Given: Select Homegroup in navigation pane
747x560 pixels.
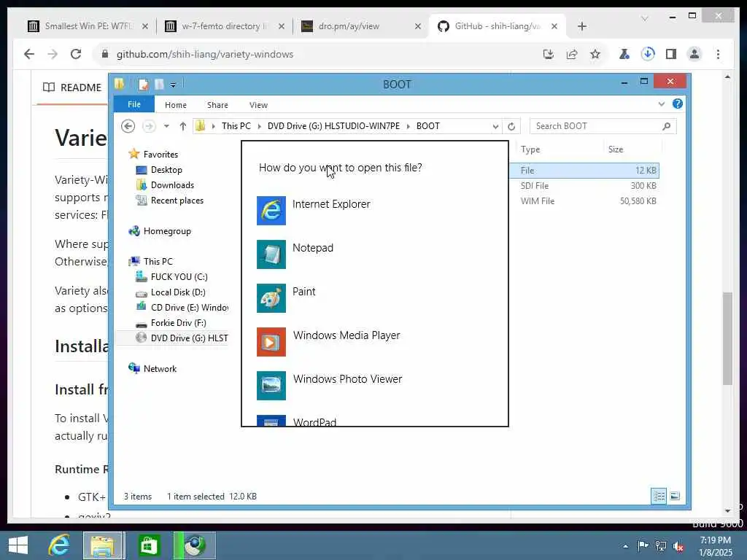Looking at the screenshot, I should [x=167, y=231].
